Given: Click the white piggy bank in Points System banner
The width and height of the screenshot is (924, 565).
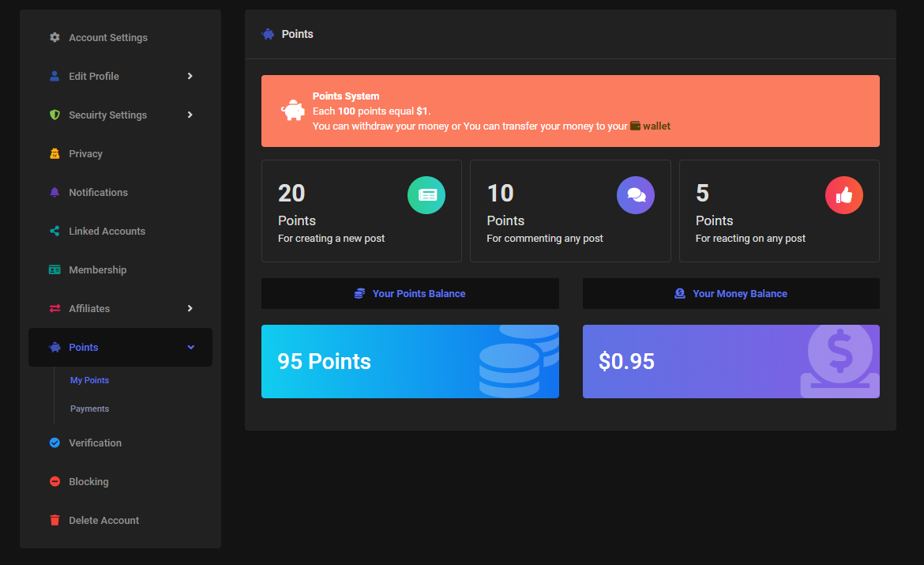Looking at the screenshot, I should click(x=292, y=111).
